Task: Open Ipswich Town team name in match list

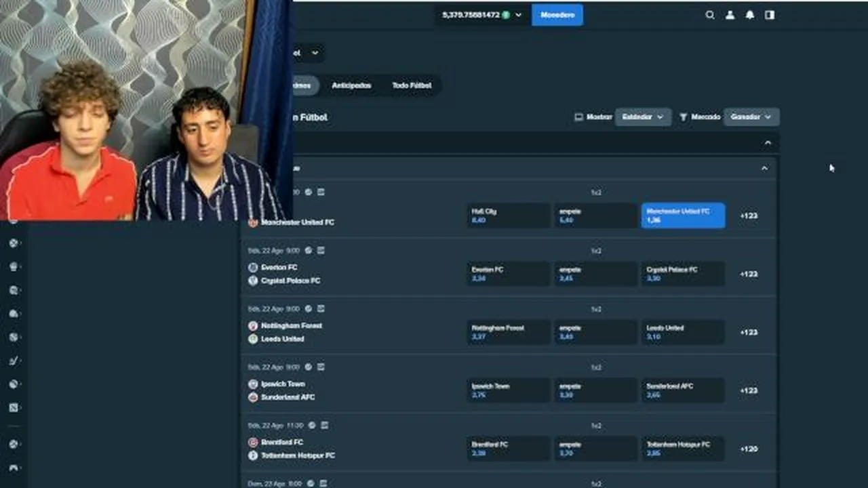Action: (x=283, y=384)
